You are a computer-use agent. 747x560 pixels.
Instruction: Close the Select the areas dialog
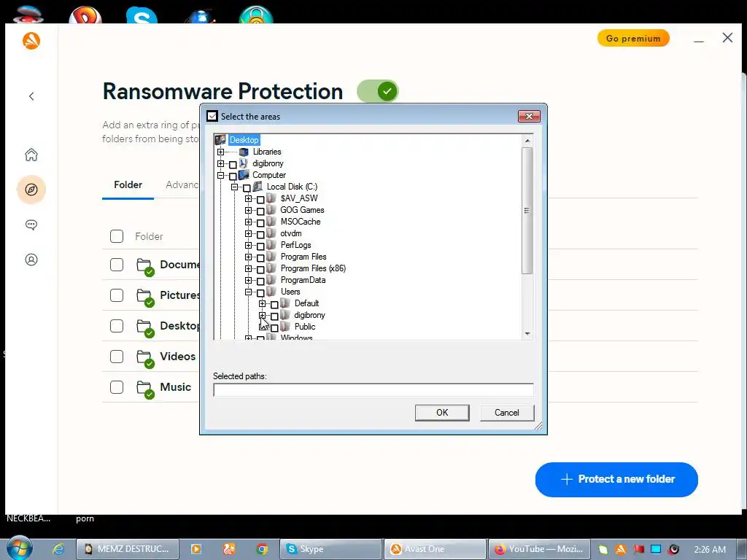point(529,116)
